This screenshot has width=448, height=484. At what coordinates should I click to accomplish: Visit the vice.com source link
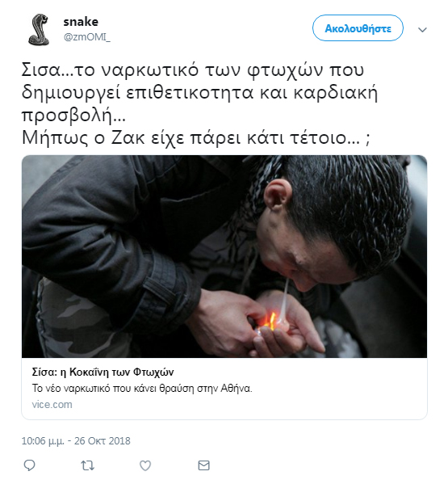(52, 404)
